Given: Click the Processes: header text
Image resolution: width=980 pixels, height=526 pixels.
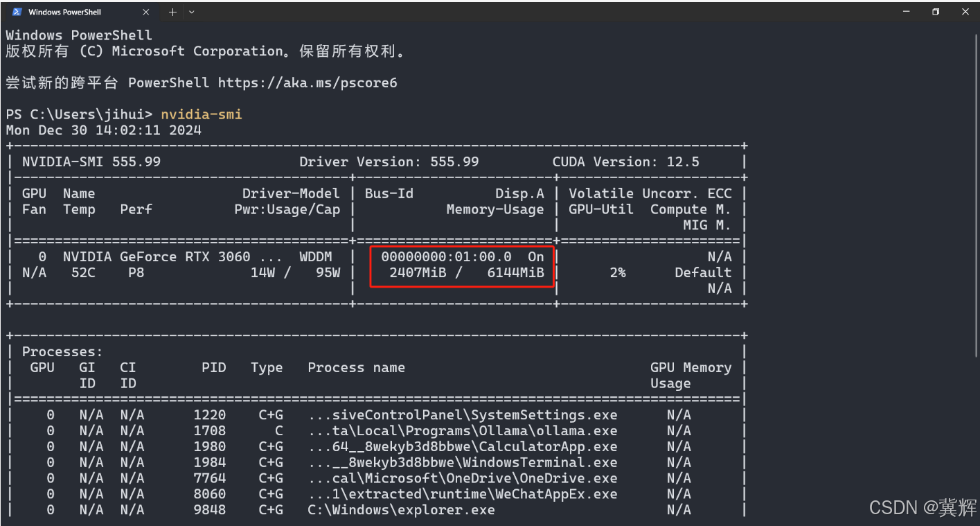Looking at the screenshot, I should point(62,351).
